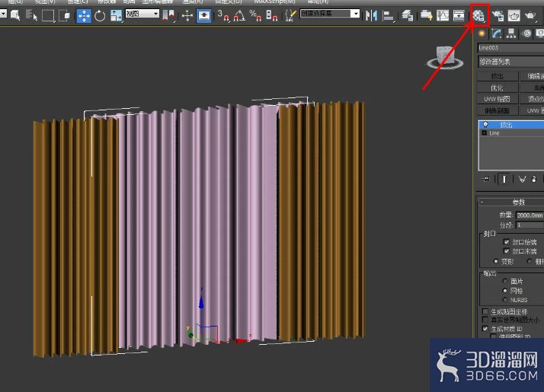Toggle 生成材质 ID checkbox
Viewport: 544px width, 392px height.
click(x=485, y=329)
